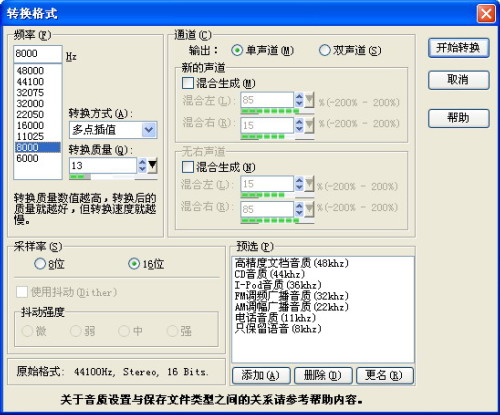Select 6000 in frequency list
The width and height of the screenshot is (500, 415).
(x=38, y=158)
